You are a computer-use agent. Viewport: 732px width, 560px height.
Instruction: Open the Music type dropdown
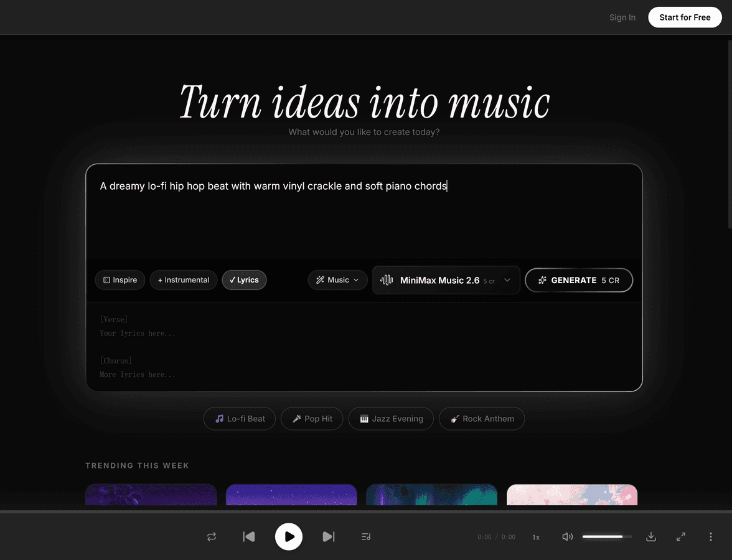click(337, 280)
